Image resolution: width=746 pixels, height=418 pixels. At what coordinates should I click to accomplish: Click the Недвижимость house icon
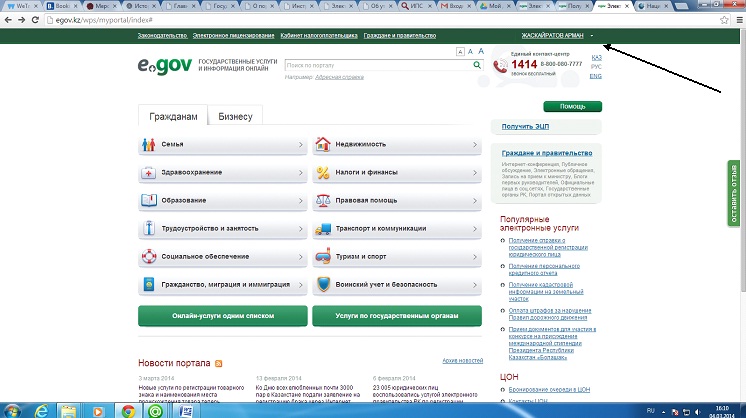[x=323, y=145]
